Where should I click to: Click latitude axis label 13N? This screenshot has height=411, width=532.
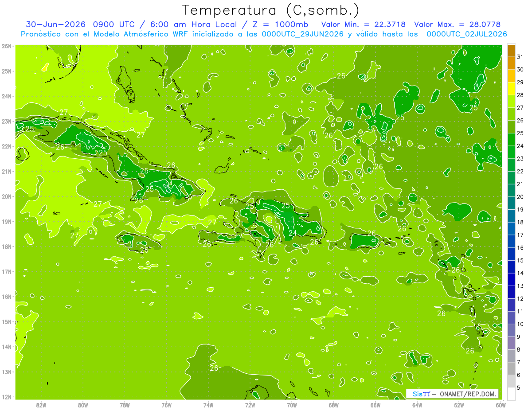(7, 372)
